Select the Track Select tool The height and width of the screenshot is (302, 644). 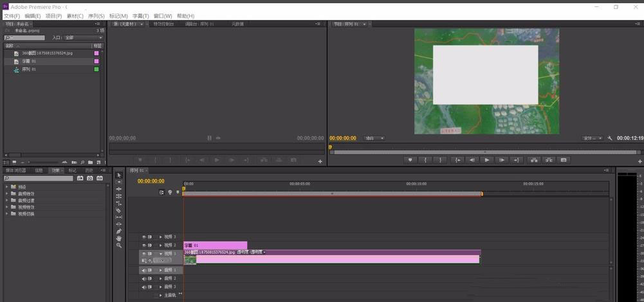[x=118, y=182]
